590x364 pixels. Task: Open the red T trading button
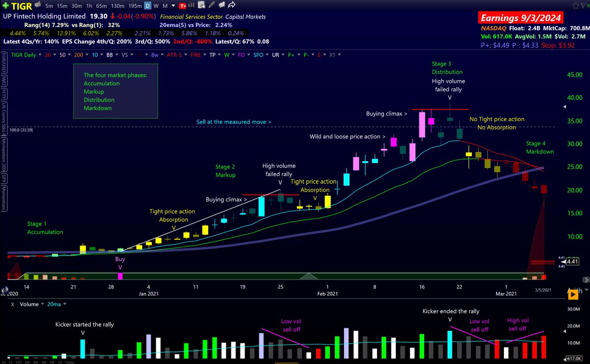tap(182, 6)
